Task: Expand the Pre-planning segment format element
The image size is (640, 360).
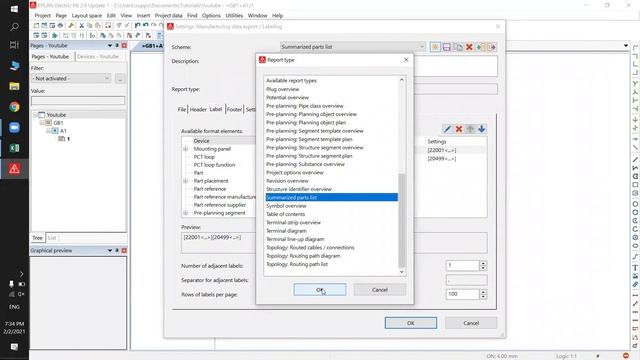Action: click(x=186, y=213)
